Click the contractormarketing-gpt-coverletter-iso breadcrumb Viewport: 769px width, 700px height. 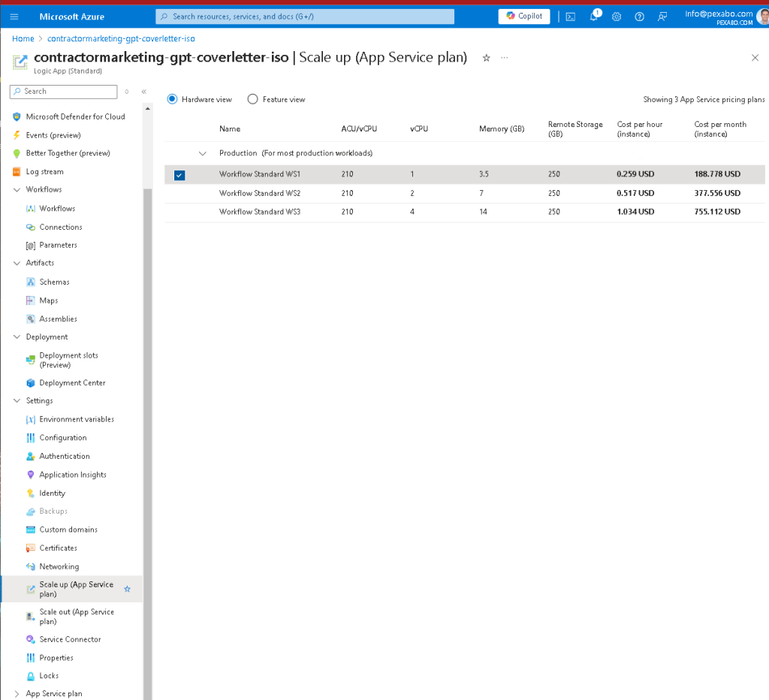pos(121,39)
